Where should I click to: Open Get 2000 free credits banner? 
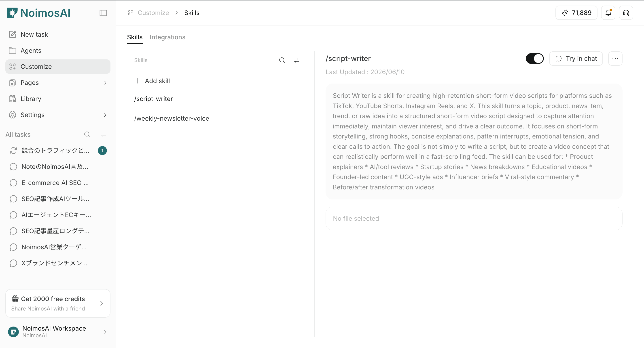tap(58, 303)
